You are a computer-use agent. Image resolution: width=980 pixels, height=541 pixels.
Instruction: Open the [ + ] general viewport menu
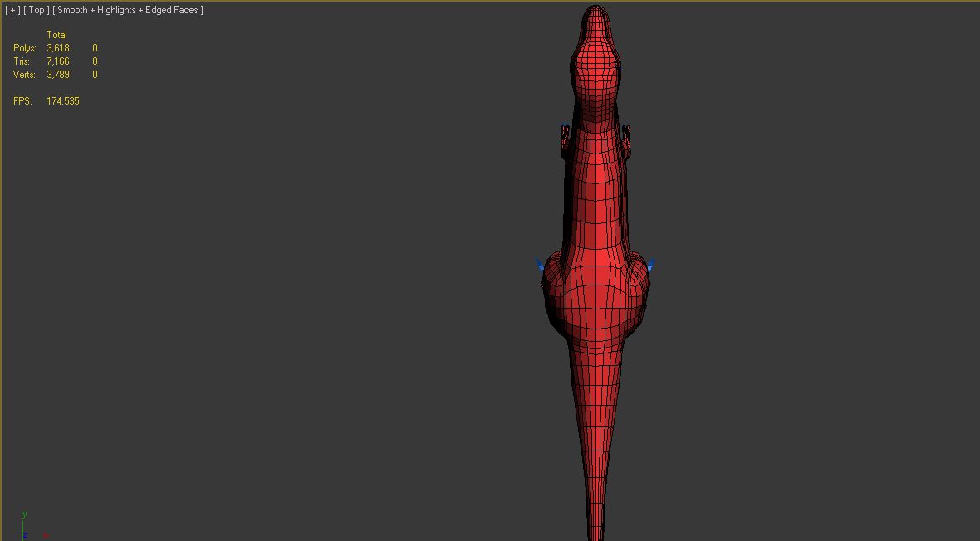pos(12,10)
